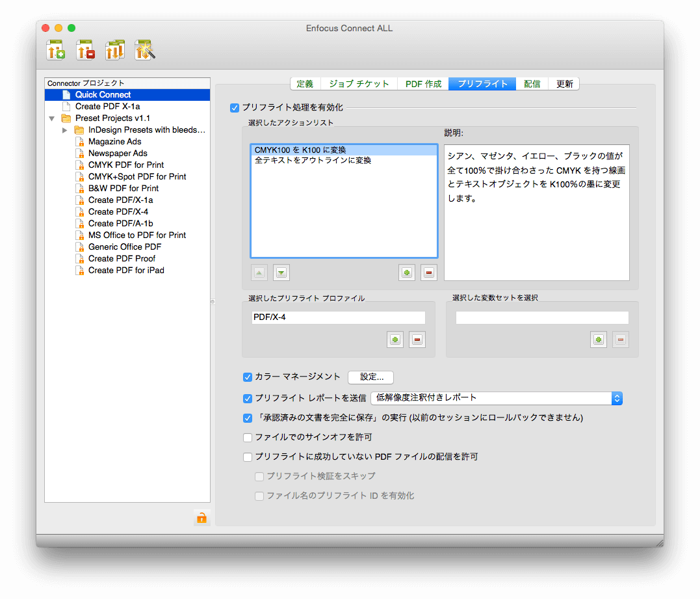Select the CMYK100 を K100 に変換 action list

point(344,150)
